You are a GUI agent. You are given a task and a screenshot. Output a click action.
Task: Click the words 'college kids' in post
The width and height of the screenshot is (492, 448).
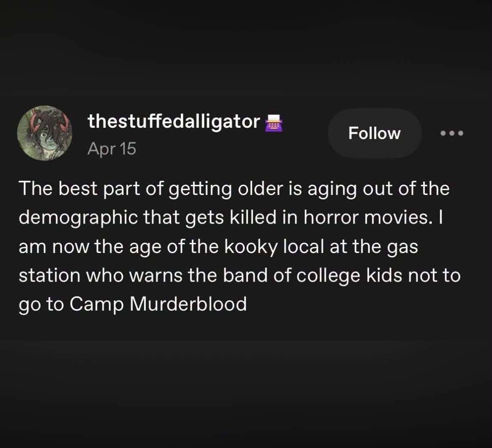click(x=349, y=276)
